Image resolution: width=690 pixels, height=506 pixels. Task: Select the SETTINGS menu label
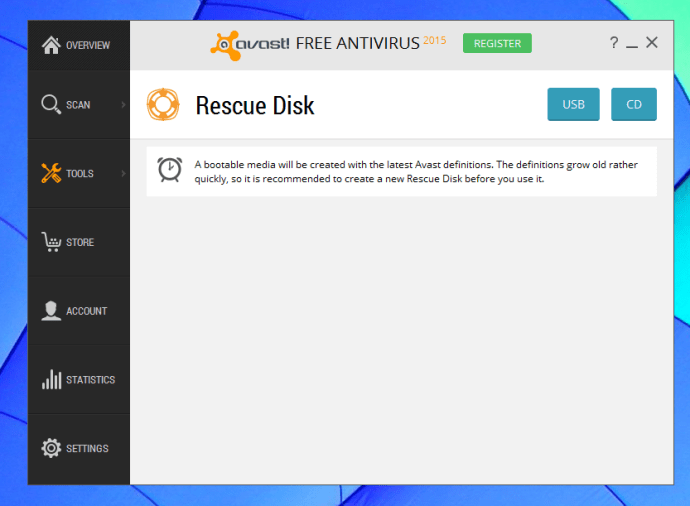[87, 448]
